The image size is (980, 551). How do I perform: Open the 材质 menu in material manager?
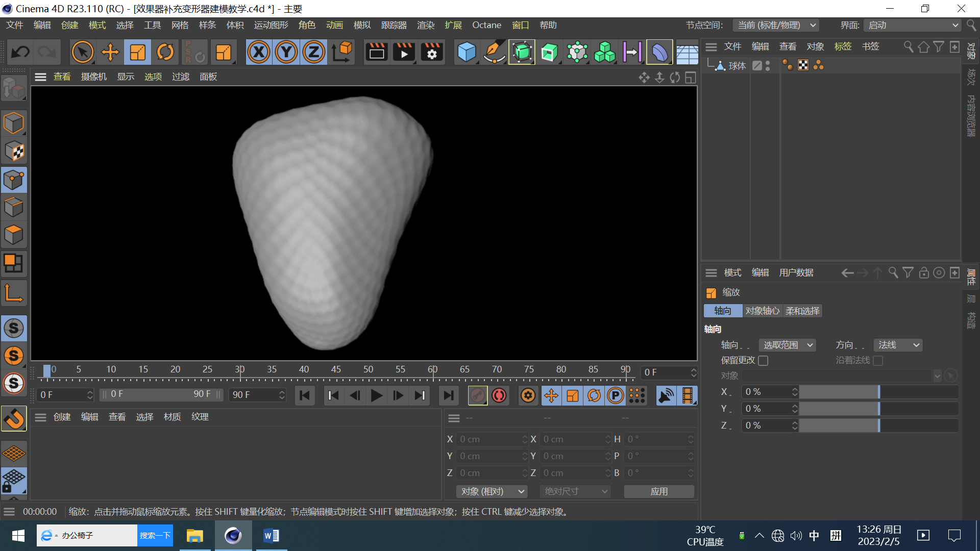(172, 417)
